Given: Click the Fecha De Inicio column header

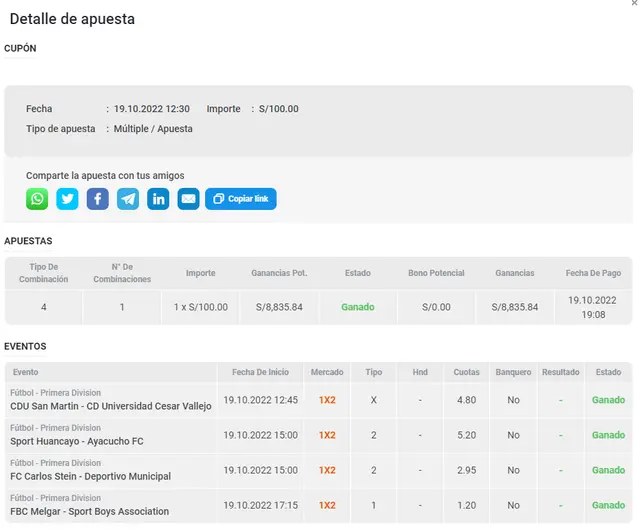Looking at the screenshot, I should (x=256, y=372).
